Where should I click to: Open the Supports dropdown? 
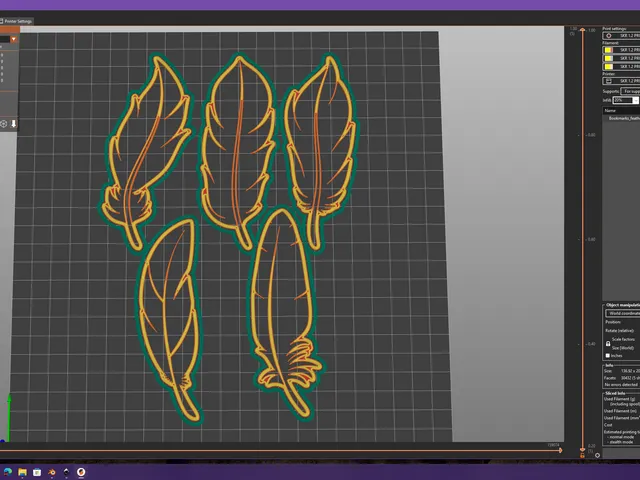click(x=630, y=91)
